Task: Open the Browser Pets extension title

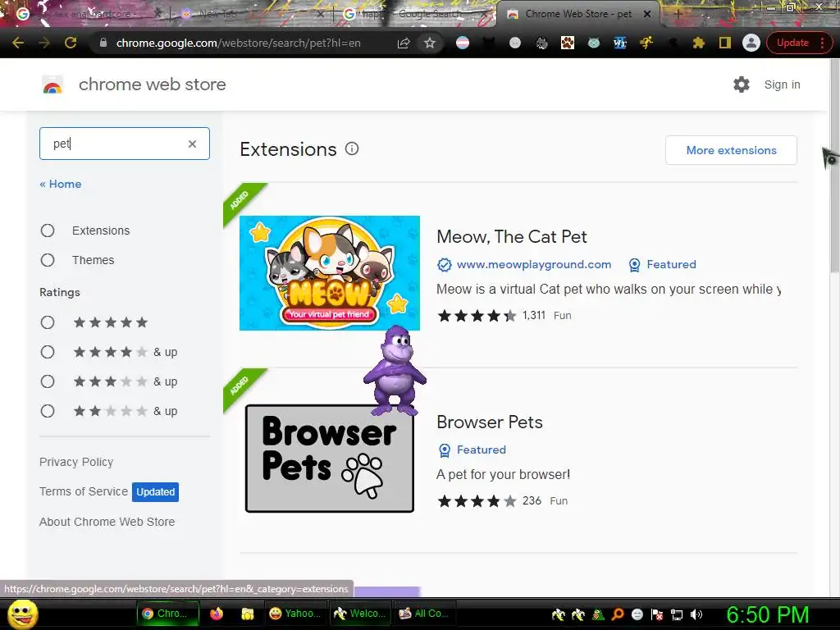Action: (490, 422)
